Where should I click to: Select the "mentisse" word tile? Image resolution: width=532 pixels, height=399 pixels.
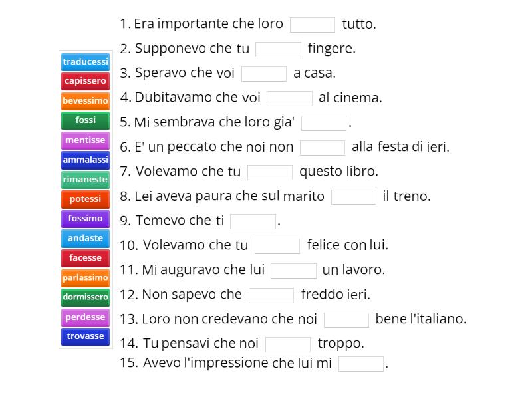pos(85,140)
